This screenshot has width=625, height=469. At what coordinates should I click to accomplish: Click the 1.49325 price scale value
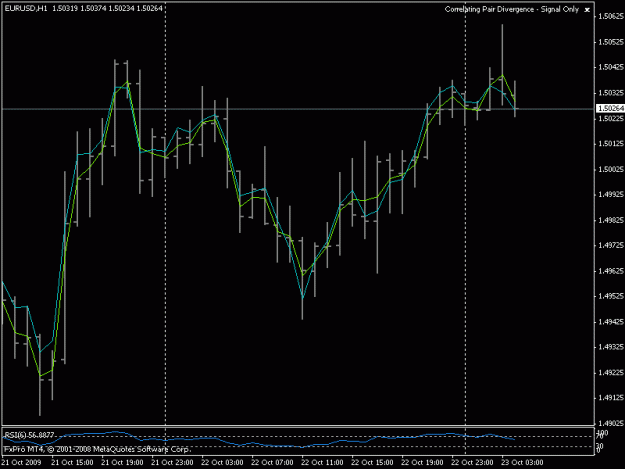point(611,347)
